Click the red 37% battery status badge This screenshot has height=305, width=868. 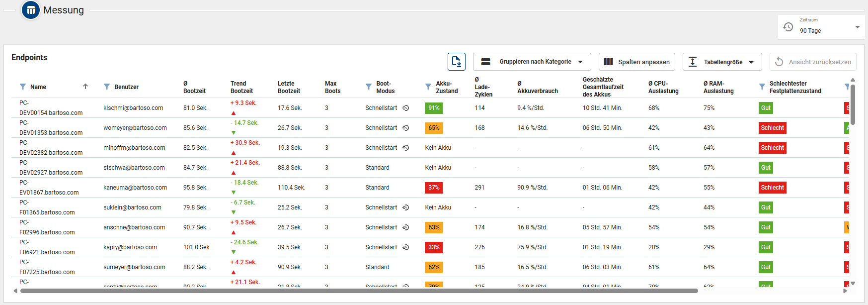click(433, 188)
